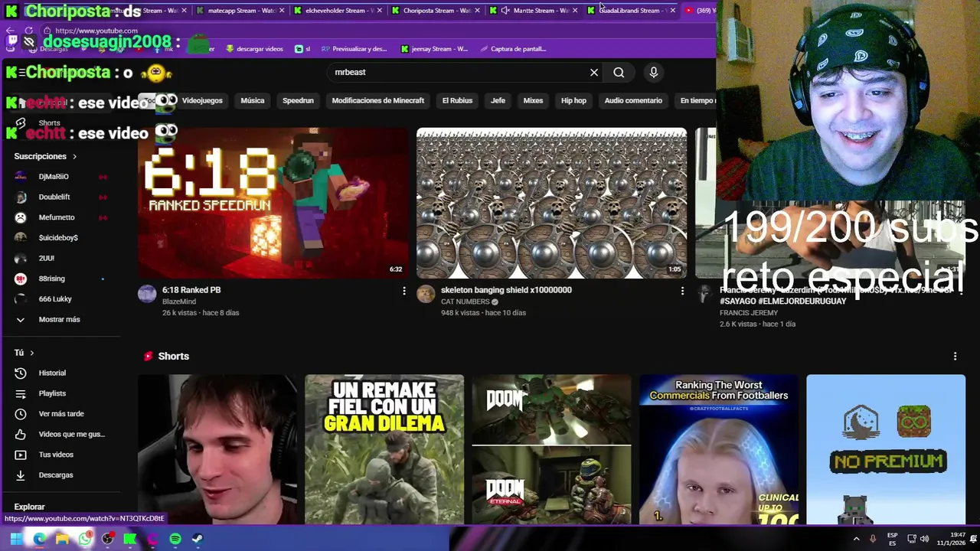Open WhatsApp from the taskbar
Screen dimensions: 980x551
click(x=85, y=539)
